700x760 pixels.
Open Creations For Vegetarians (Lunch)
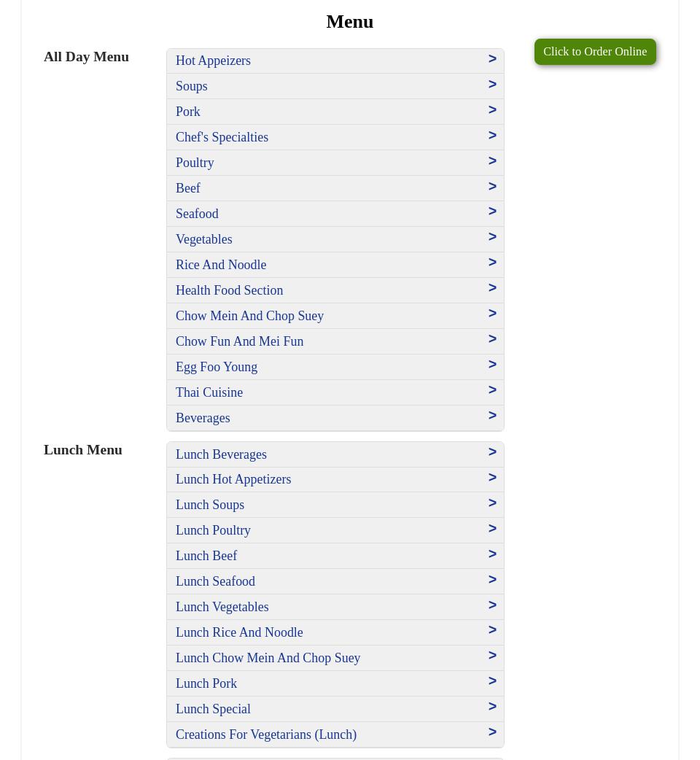pos(266,734)
